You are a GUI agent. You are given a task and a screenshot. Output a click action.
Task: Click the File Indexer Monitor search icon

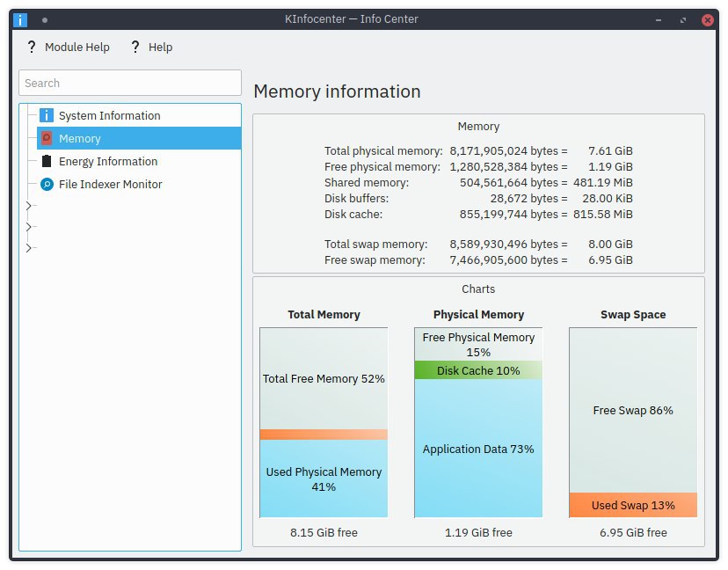47,184
